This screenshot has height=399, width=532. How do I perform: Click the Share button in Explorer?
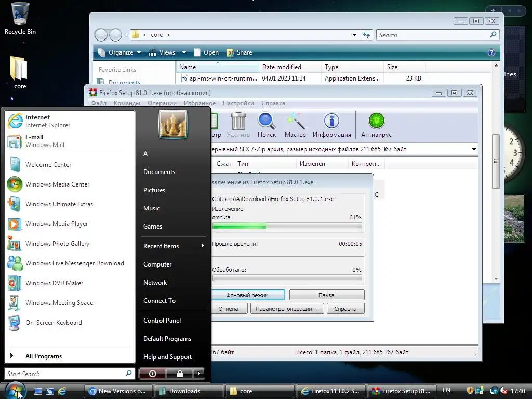(240, 52)
